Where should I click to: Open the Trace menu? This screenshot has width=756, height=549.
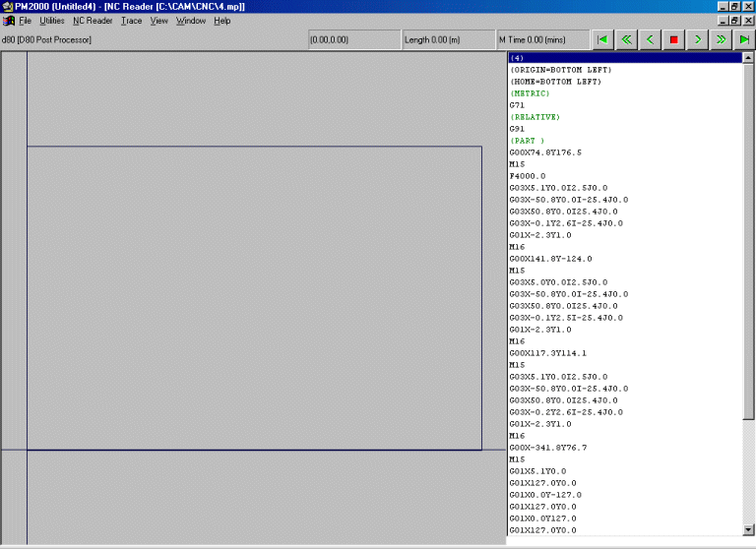point(131,21)
